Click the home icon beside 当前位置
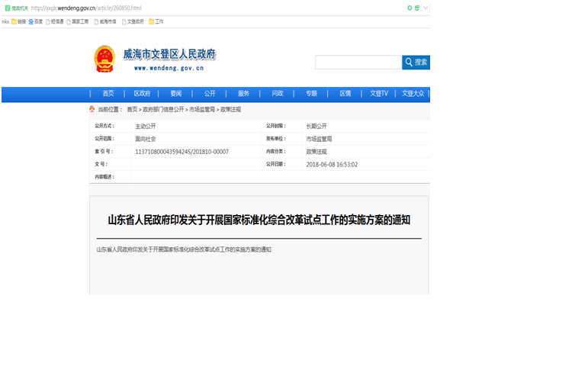This screenshot has width=588, height=376. [x=92, y=110]
